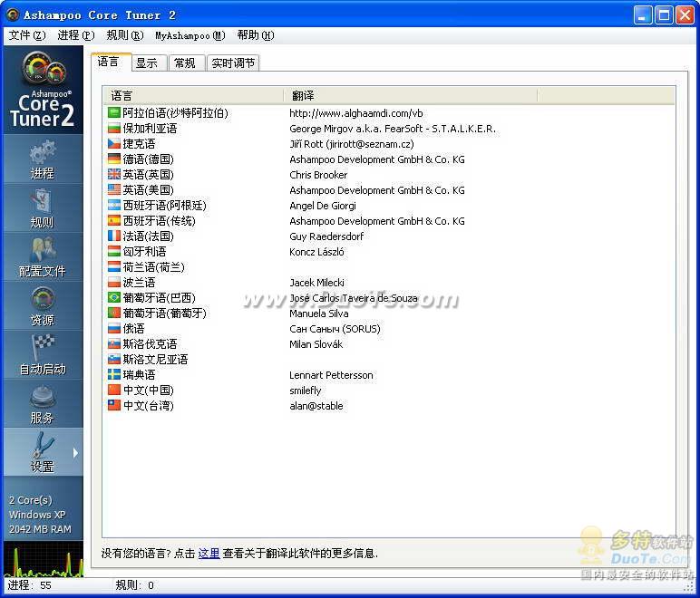Screen dimensions: 700x598
Task: Switch to the 显示 tab
Action: (146, 63)
